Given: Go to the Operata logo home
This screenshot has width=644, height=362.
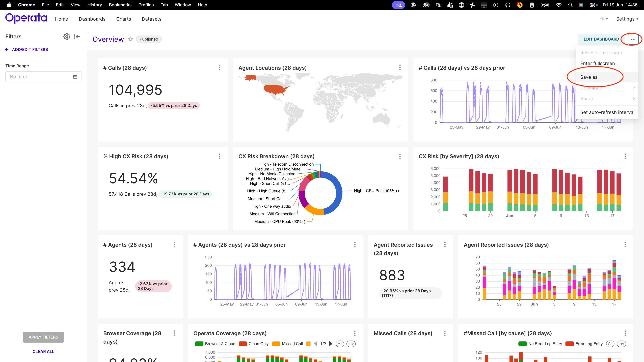Looking at the screenshot, I should (x=26, y=18).
